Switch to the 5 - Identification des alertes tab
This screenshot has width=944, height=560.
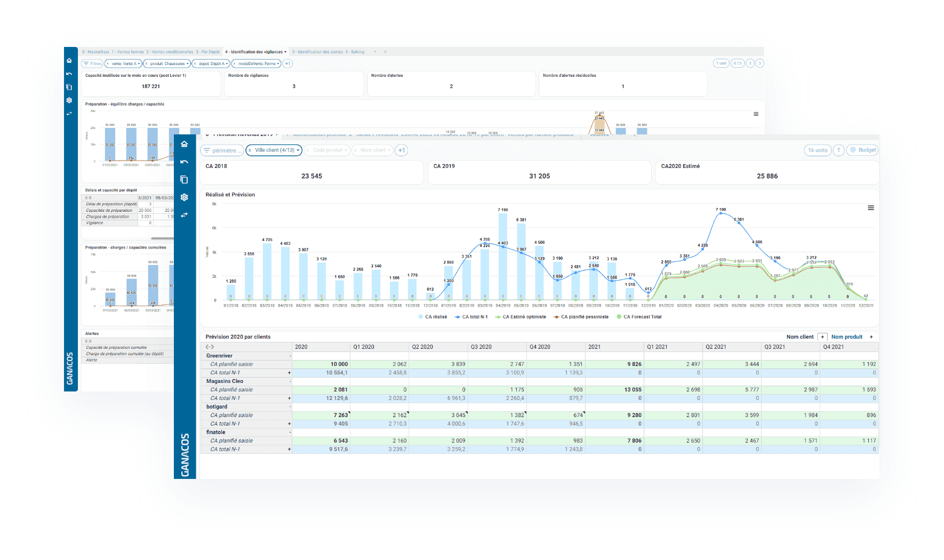[x=317, y=52]
